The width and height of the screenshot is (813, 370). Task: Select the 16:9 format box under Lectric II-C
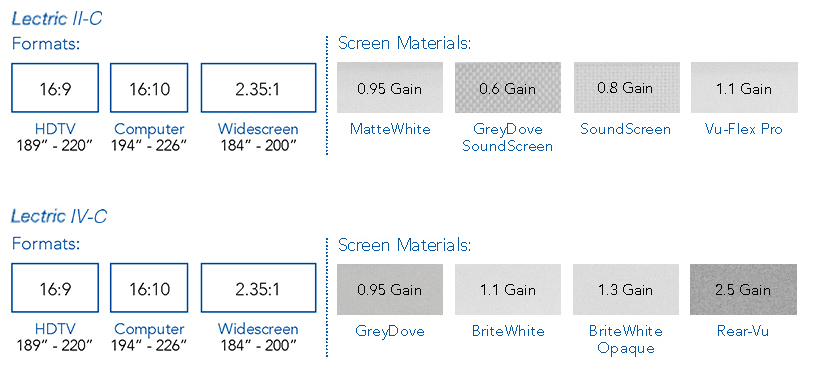55,88
